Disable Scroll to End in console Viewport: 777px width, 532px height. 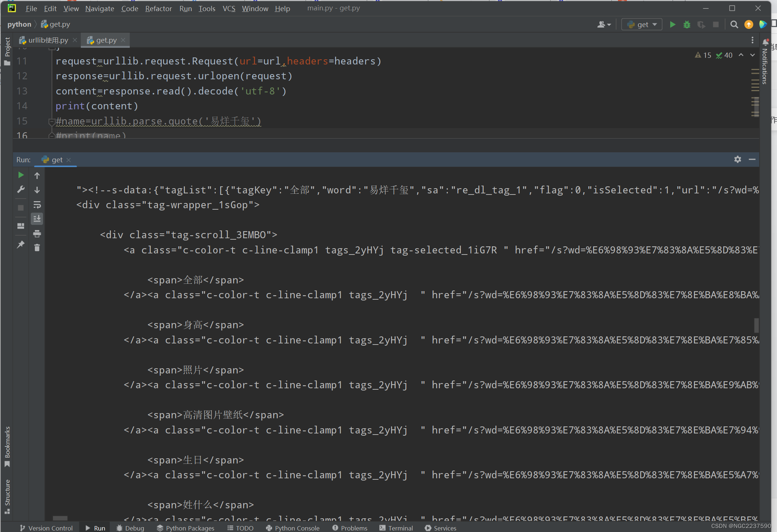tap(37, 219)
